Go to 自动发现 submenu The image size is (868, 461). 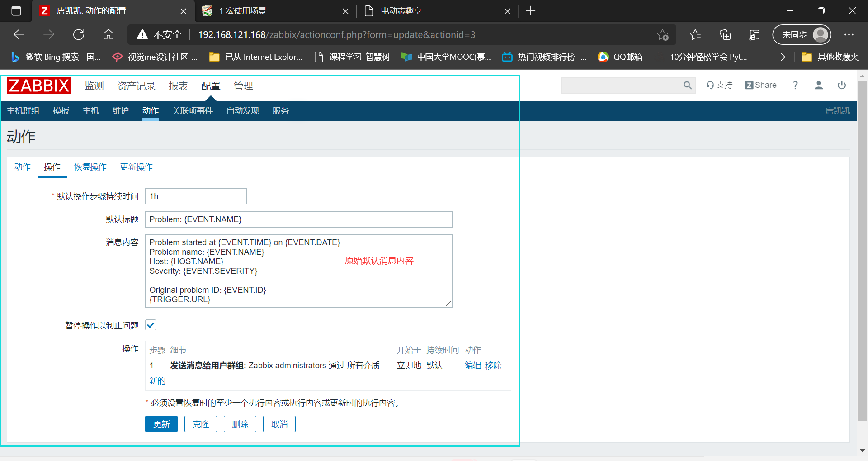click(x=243, y=111)
